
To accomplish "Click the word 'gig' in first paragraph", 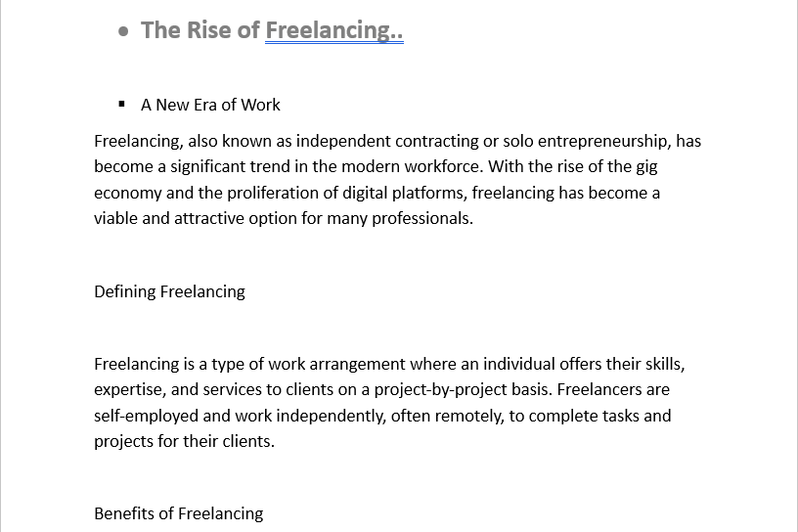I will 646,166.
